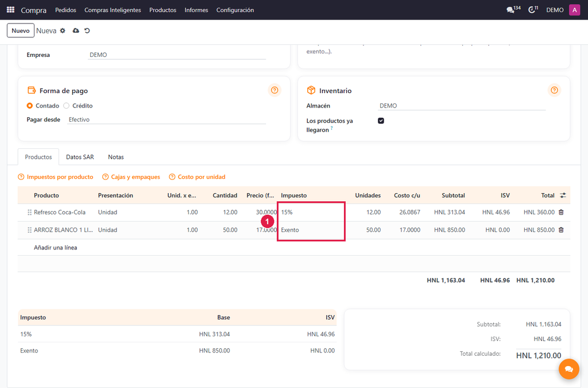Open the Informes menu
The image size is (588, 388).
196,10
